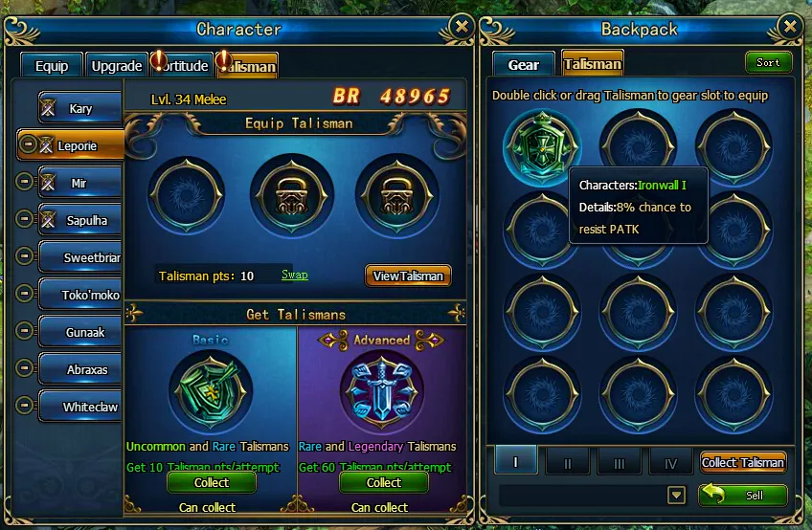
Task: Click the locked middle talisman slot
Action: click(x=291, y=196)
